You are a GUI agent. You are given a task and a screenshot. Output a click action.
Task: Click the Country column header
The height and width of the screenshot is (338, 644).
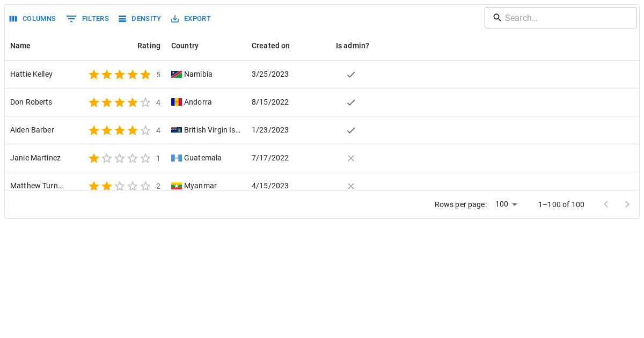point(185,46)
